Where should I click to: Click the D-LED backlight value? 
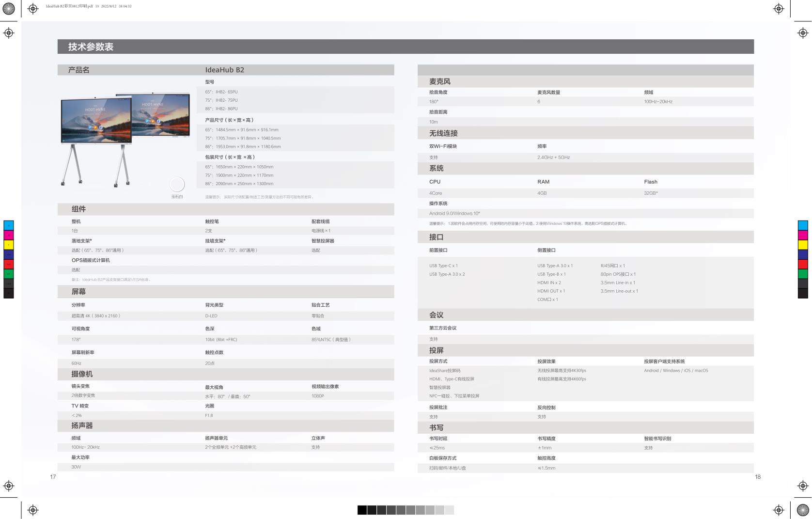coord(211,315)
